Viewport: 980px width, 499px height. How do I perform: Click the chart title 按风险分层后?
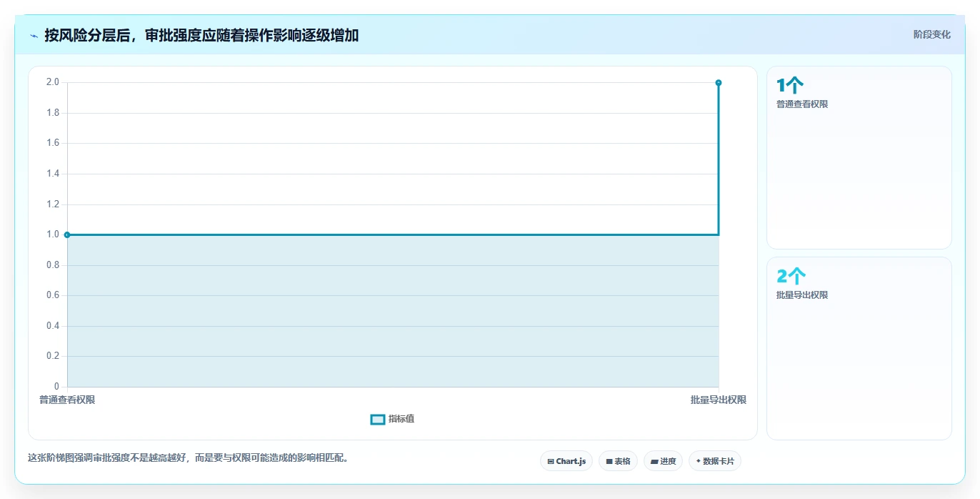201,36
